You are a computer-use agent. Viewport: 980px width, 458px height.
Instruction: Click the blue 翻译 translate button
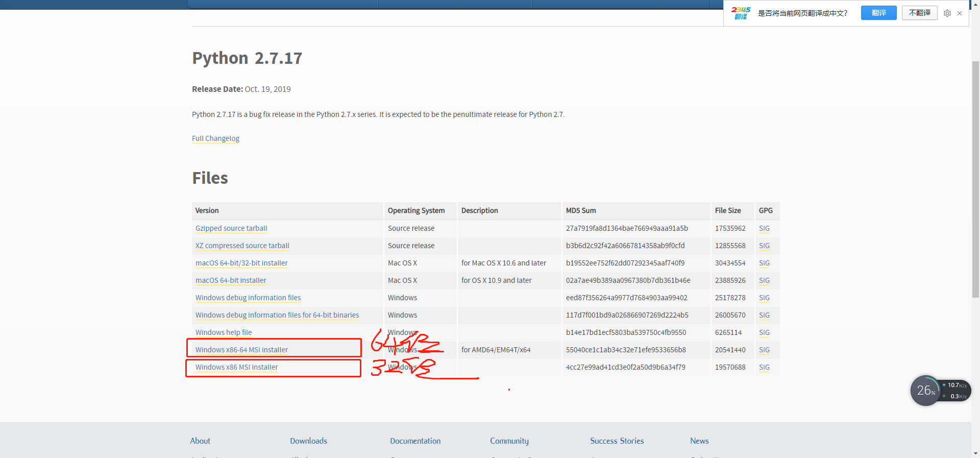(878, 13)
